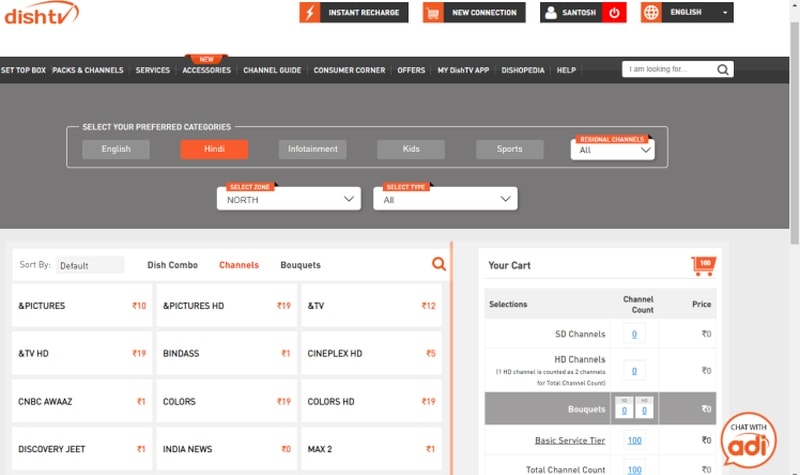800x475 pixels.
Task: Select MAX 2 channel card
Action: (371, 449)
